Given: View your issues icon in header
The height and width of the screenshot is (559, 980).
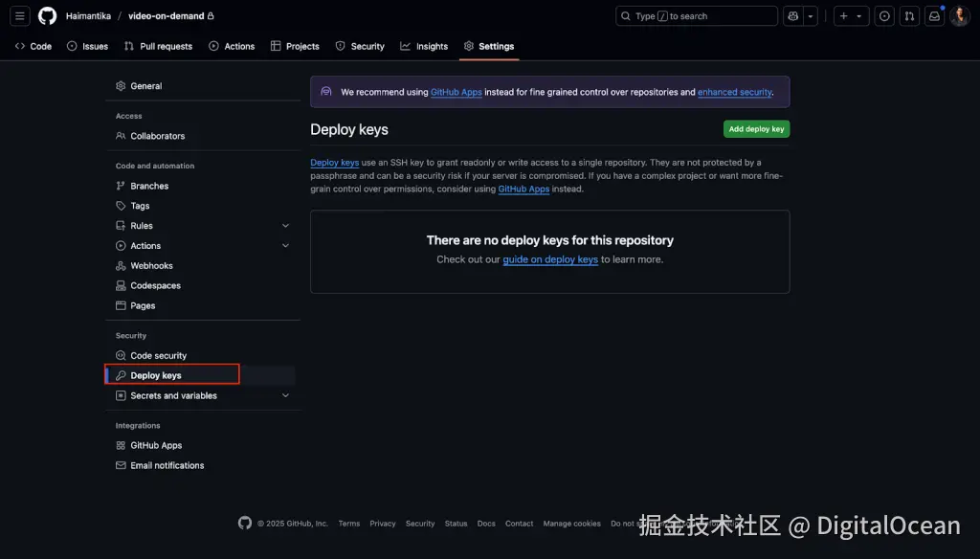Looking at the screenshot, I should point(884,16).
